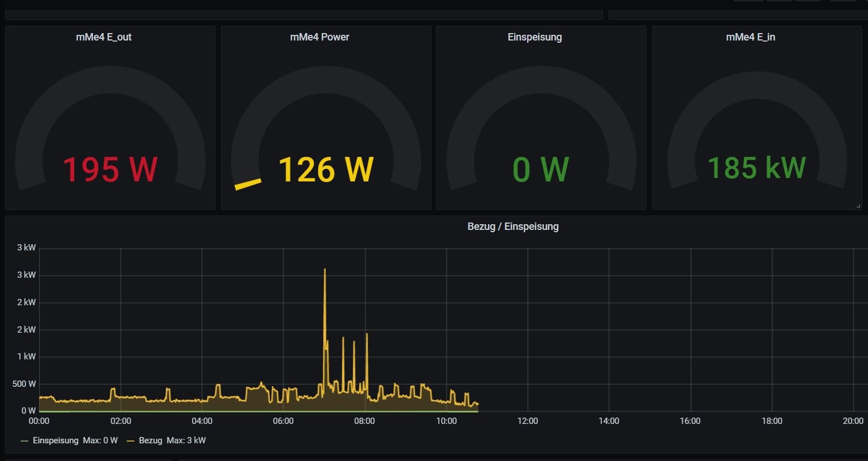Click the Max: 3 kW legend value
The image size is (868, 461).
click(186, 440)
